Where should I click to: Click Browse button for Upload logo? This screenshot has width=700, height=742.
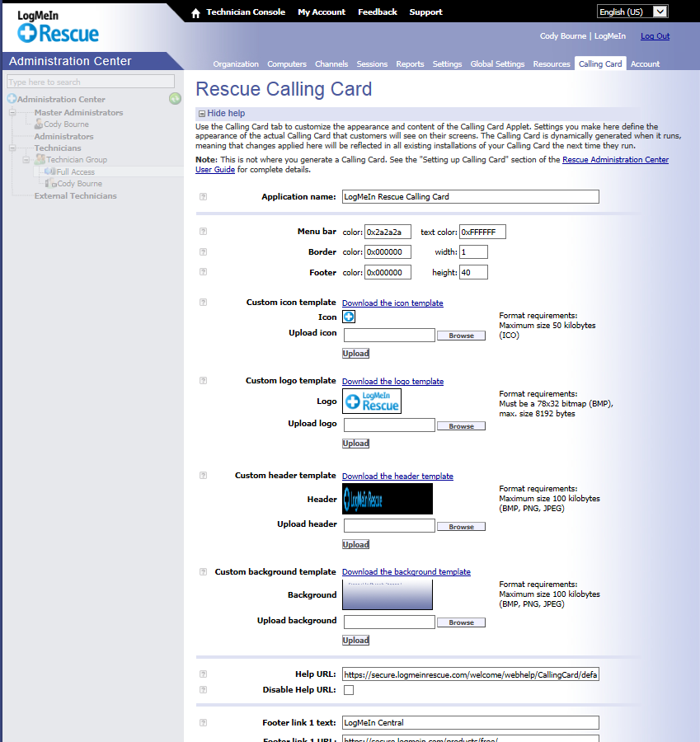click(461, 426)
